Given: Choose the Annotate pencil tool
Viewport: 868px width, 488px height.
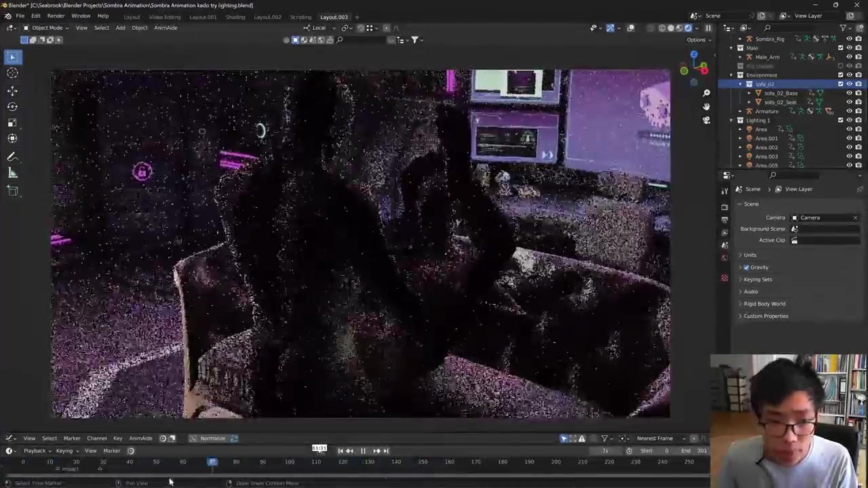Looking at the screenshot, I should (12, 157).
